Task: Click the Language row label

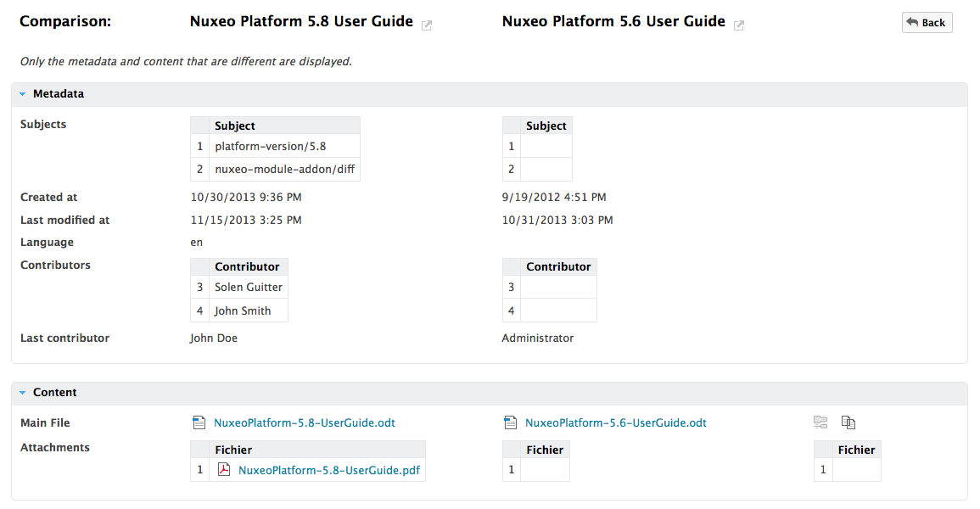Action: [47, 243]
